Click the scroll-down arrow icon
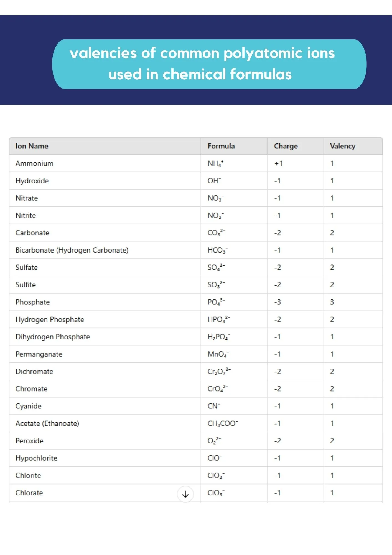Viewport: 392px width, 555px height. pos(185,494)
